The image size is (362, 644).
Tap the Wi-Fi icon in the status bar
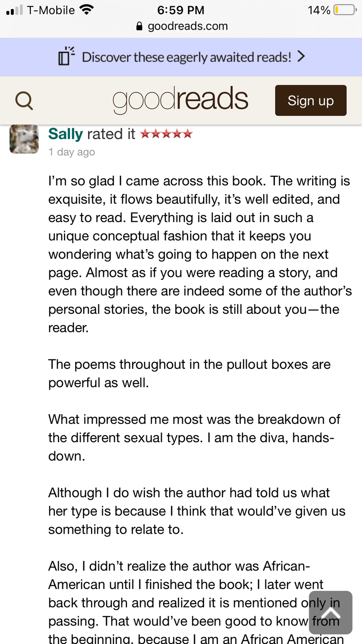point(87,10)
